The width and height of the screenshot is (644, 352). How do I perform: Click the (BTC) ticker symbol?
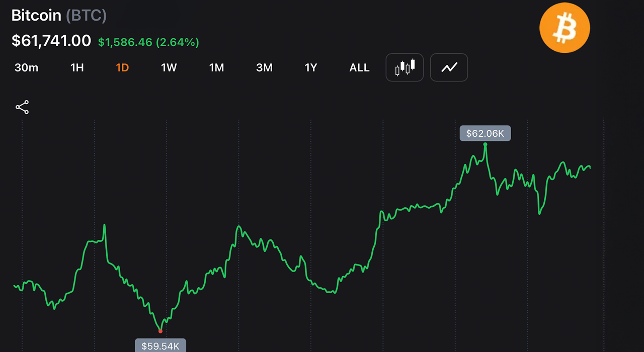tap(86, 16)
